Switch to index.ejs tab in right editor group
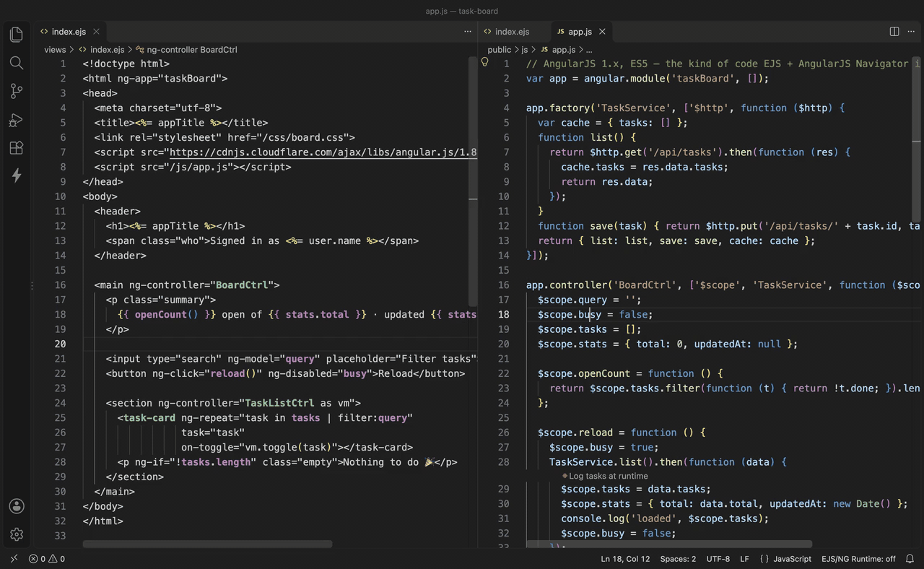The image size is (924, 569). click(x=512, y=32)
